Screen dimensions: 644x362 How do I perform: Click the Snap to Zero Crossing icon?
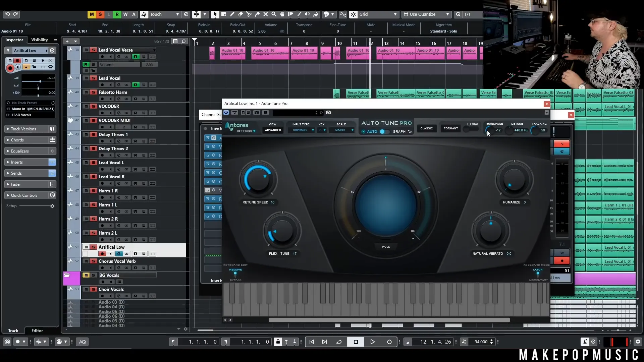point(343,14)
